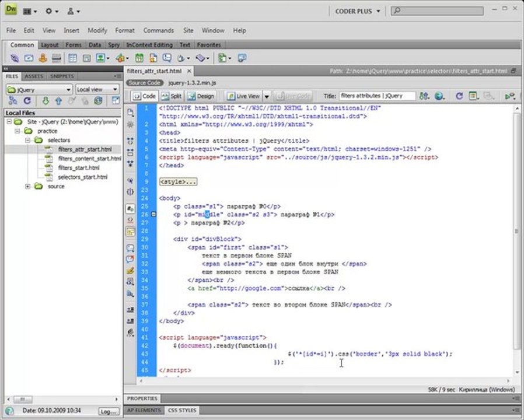Indent Code coding toolbar icon
524x420 pixels.
click(x=130, y=310)
